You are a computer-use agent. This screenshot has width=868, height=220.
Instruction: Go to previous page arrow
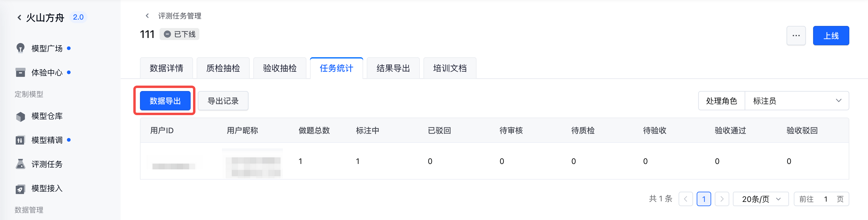(686, 199)
